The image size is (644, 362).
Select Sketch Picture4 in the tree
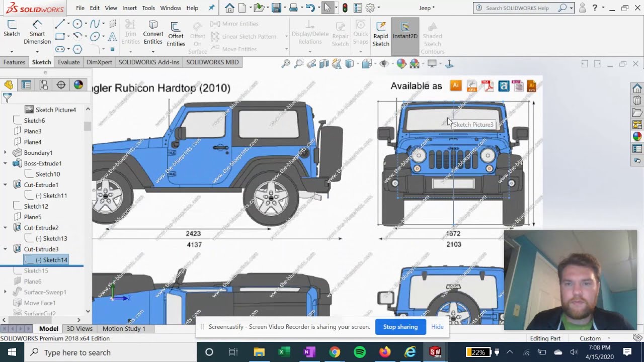pos(56,110)
